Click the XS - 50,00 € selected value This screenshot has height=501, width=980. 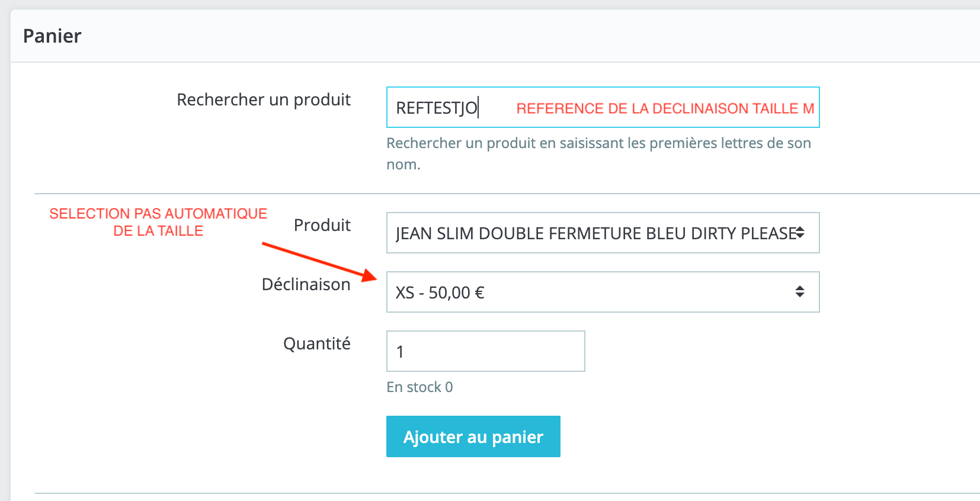(x=440, y=293)
